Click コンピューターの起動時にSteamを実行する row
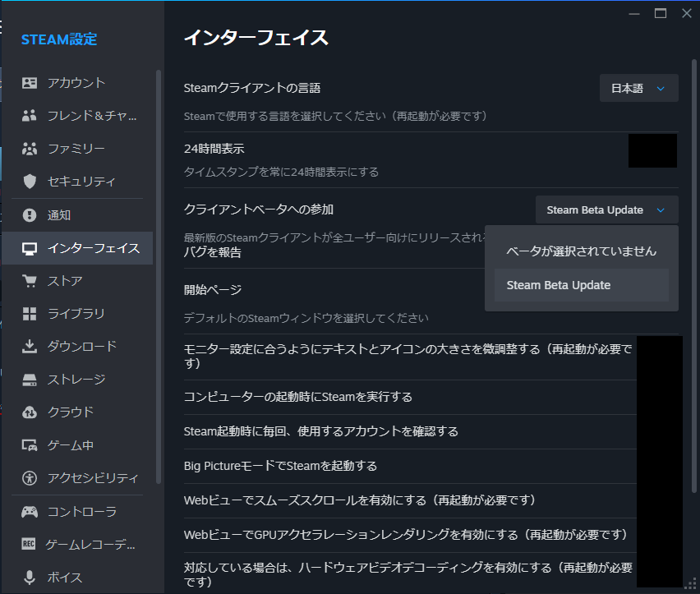This screenshot has height=594, width=700. coord(410,397)
